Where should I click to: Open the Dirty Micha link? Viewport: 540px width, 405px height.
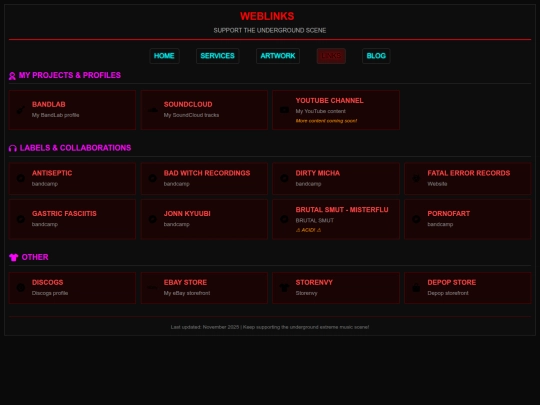click(336, 178)
